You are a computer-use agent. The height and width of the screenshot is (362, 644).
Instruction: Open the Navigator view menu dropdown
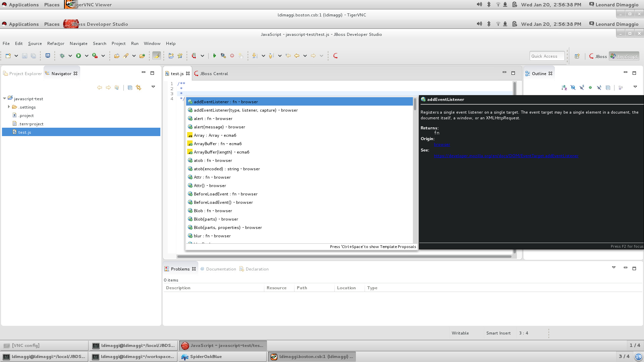coord(153,87)
